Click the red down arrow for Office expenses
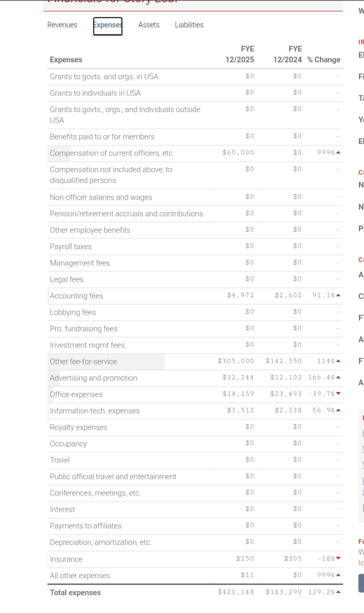 coord(338,394)
